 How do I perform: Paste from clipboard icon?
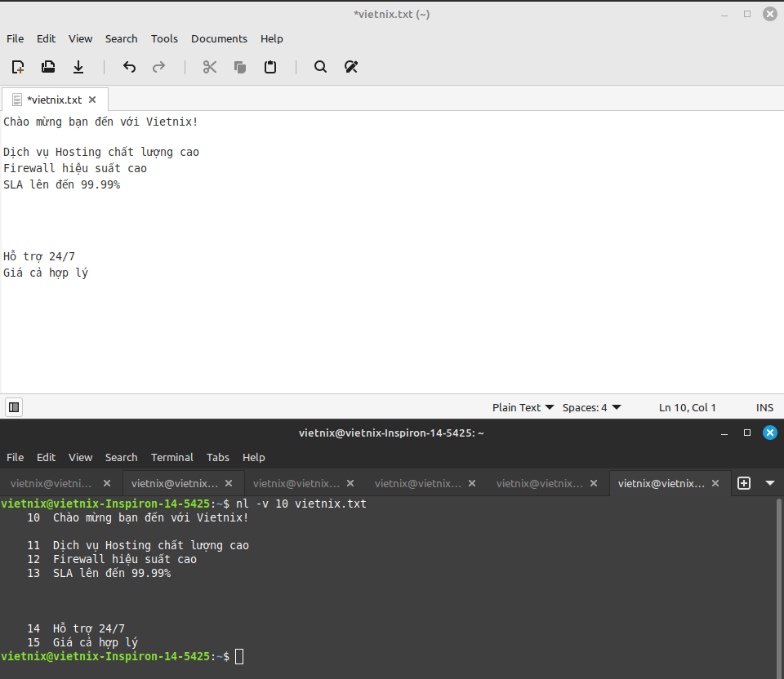coord(270,67)
